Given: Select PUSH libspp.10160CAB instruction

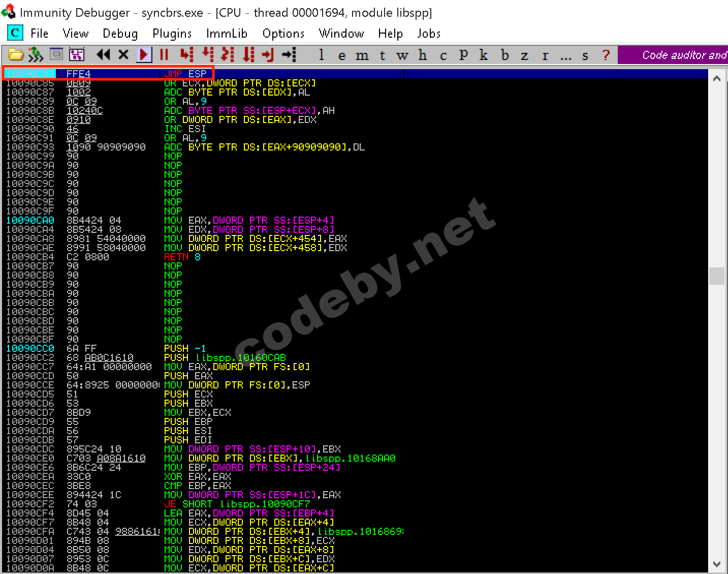Looking at the screenshot, I should pos(225,358).
